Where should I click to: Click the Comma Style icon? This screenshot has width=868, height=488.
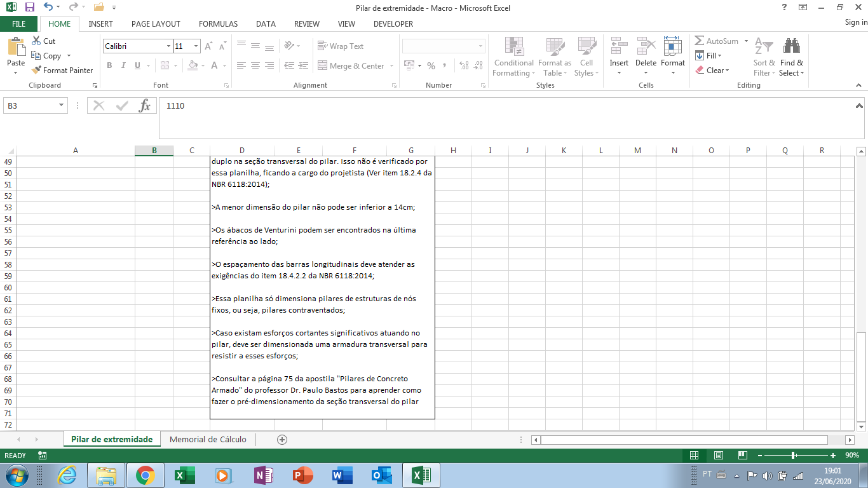[x=445, y=65]
